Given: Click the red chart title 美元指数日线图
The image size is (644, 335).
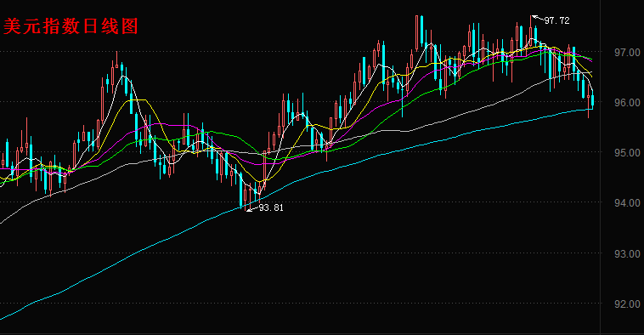Looking at the screenshot, I should tap(71, 26).
